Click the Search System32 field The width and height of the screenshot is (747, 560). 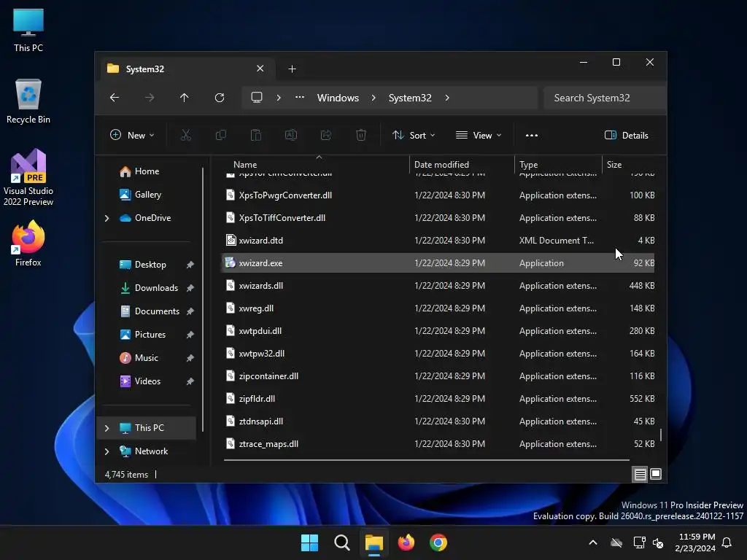[604, 98]
